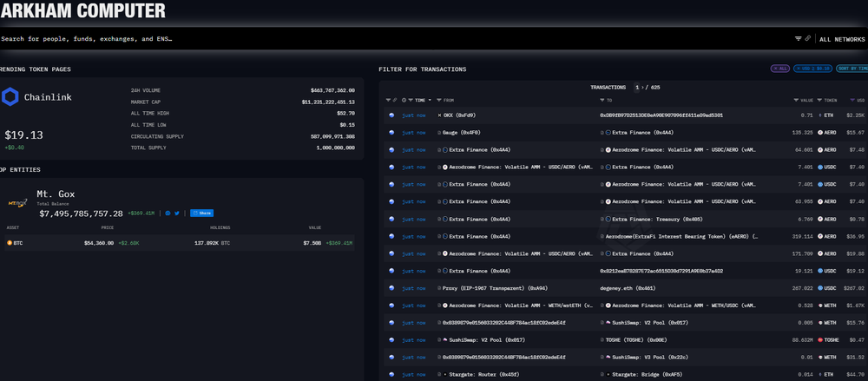The image size is (868, 381).
Task: Open filter icon in search bar
Action: (799, 39)
